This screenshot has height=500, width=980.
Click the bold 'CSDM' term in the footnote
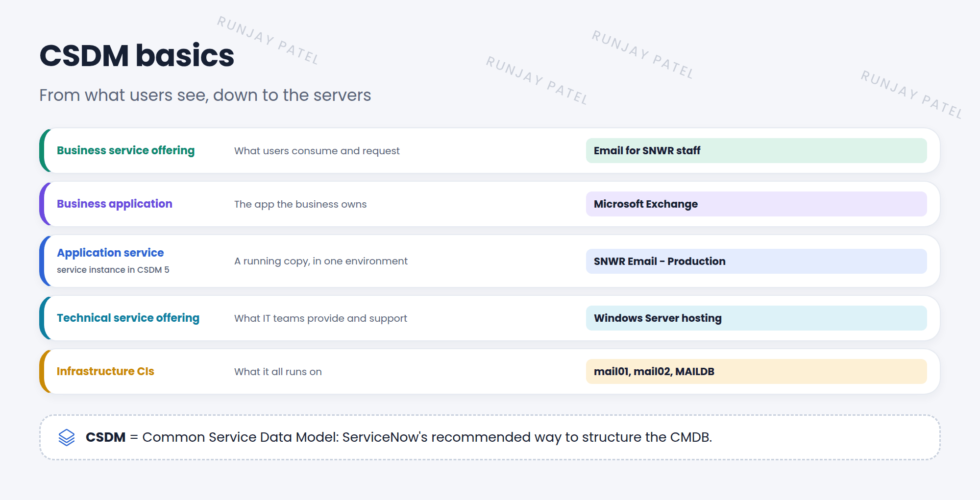105,437
